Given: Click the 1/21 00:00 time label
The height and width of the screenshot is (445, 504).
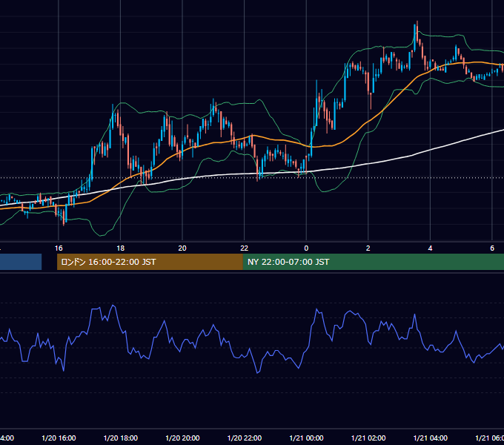Looking at the screenshot, I should click(x=306, y=438).
